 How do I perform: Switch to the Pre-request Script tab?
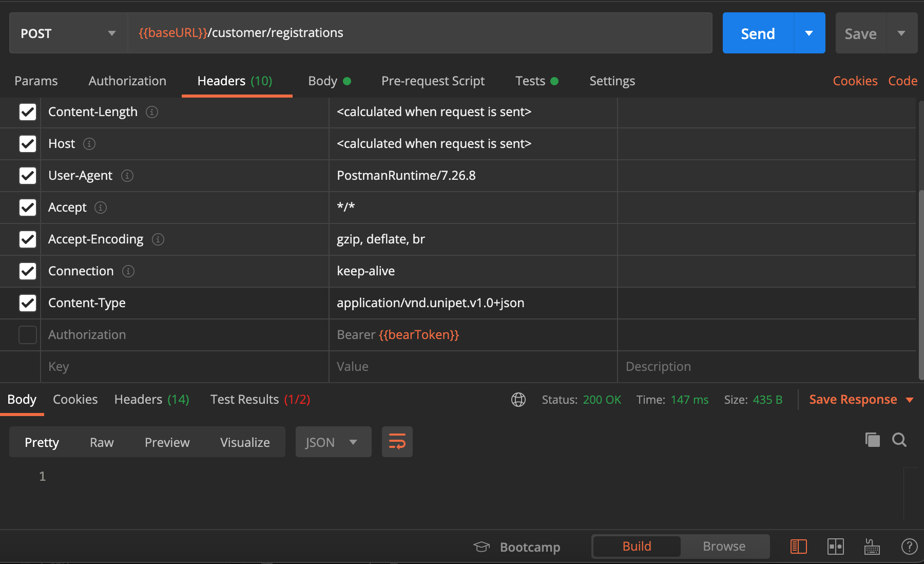(433, 81)
